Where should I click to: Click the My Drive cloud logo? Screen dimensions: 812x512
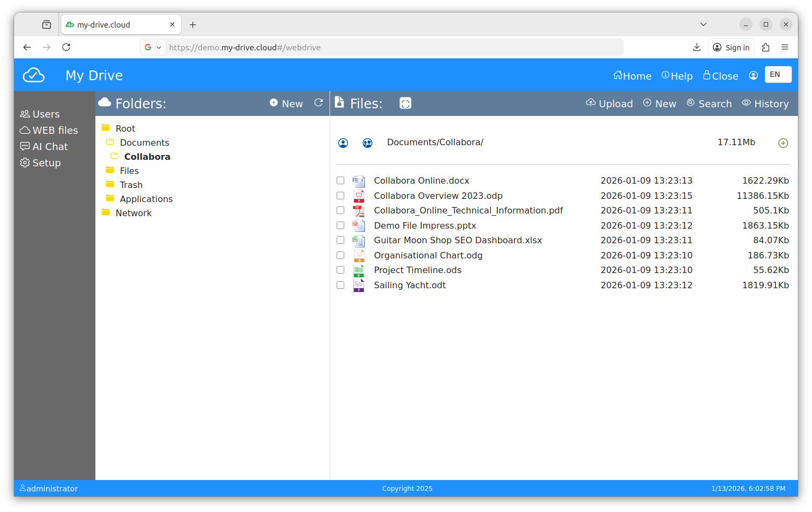click(34, 75)
